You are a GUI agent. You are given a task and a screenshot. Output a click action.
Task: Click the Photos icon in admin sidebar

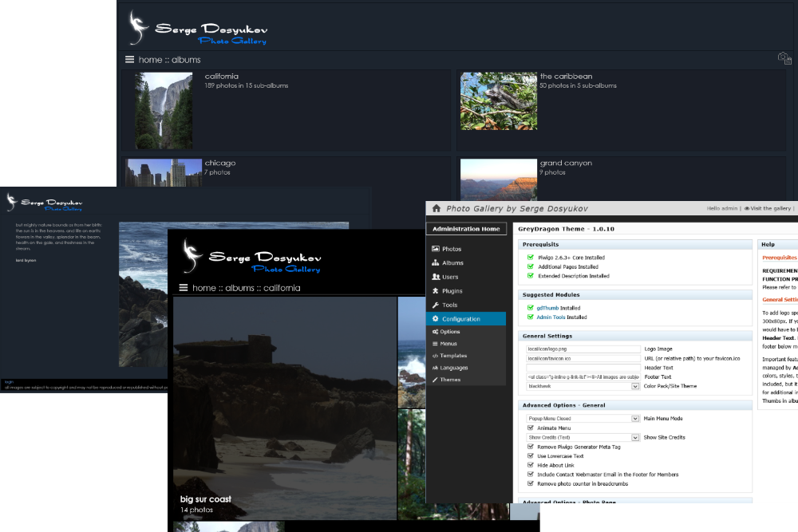tap(435, 249)
